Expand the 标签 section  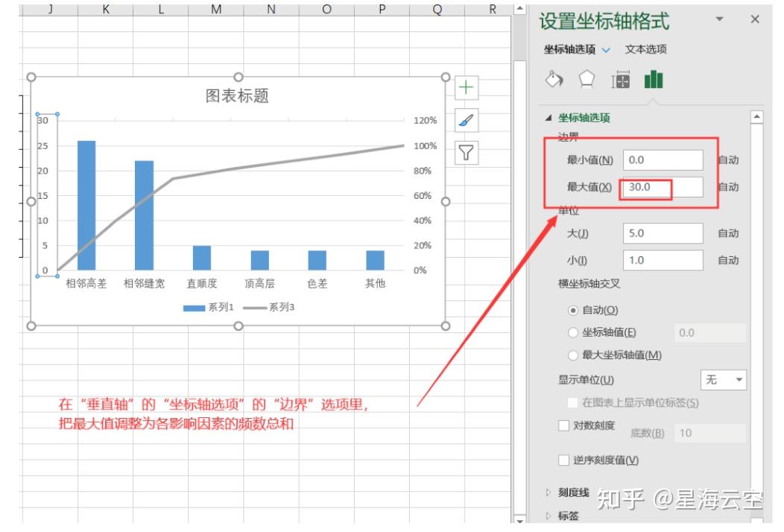[x=549, y=516]
